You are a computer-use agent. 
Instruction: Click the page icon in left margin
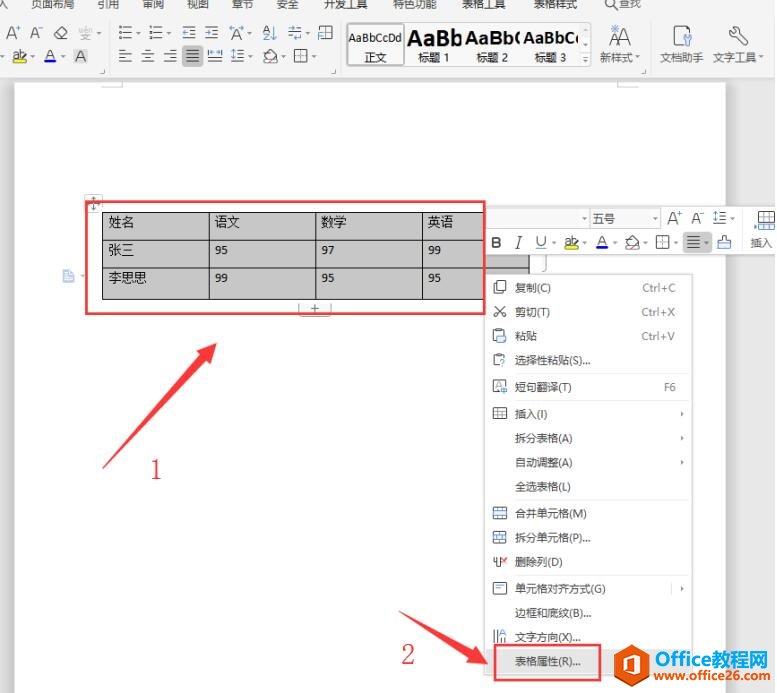coord(68,276)
